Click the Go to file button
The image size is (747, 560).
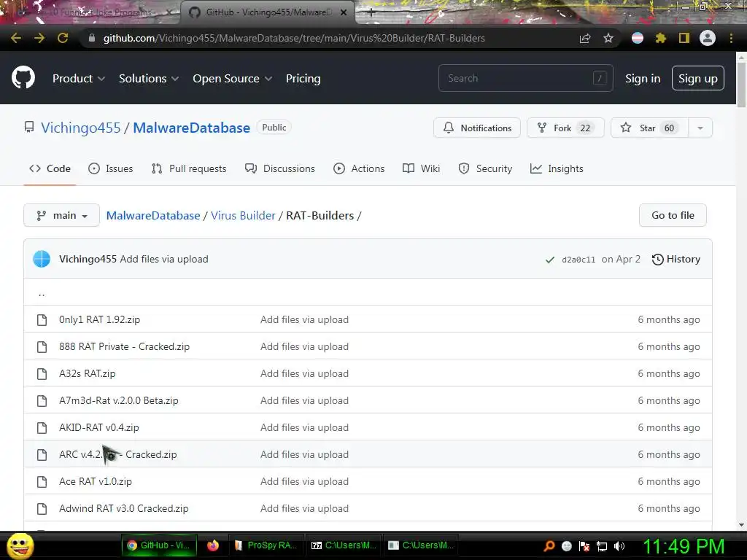(673, 215)
